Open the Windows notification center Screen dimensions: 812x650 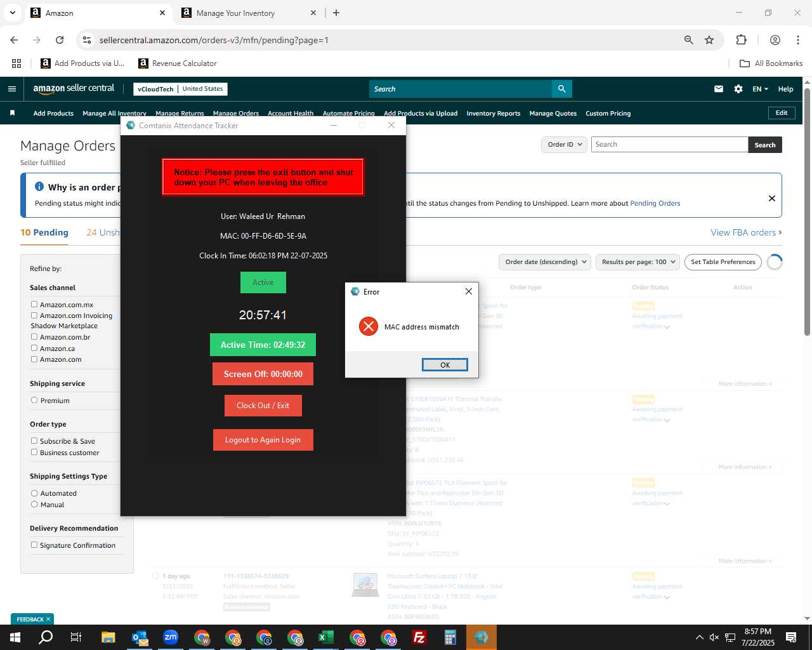[791, 637]
